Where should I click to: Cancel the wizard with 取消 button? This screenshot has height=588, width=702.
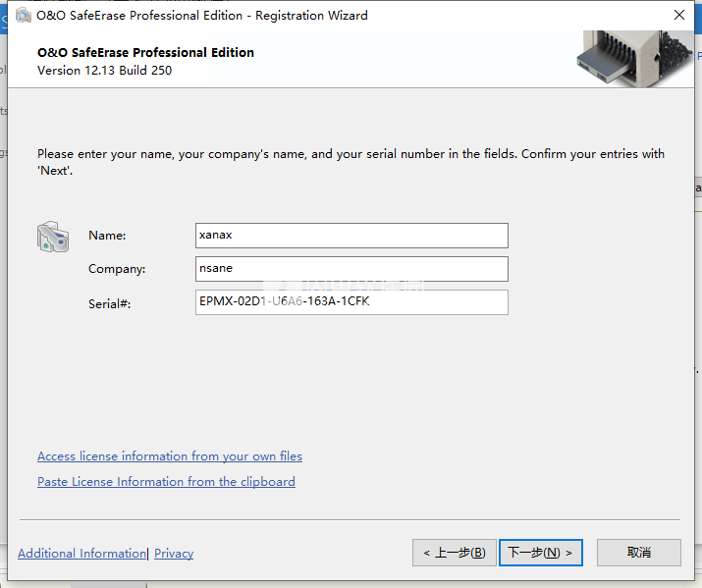[639, 553]
